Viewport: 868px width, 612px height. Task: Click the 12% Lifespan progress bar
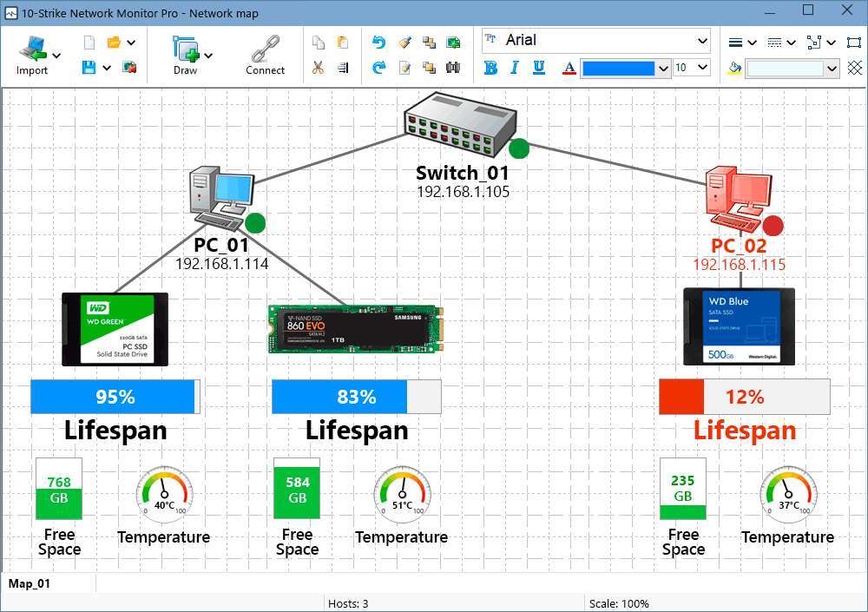tap(744, 397)
